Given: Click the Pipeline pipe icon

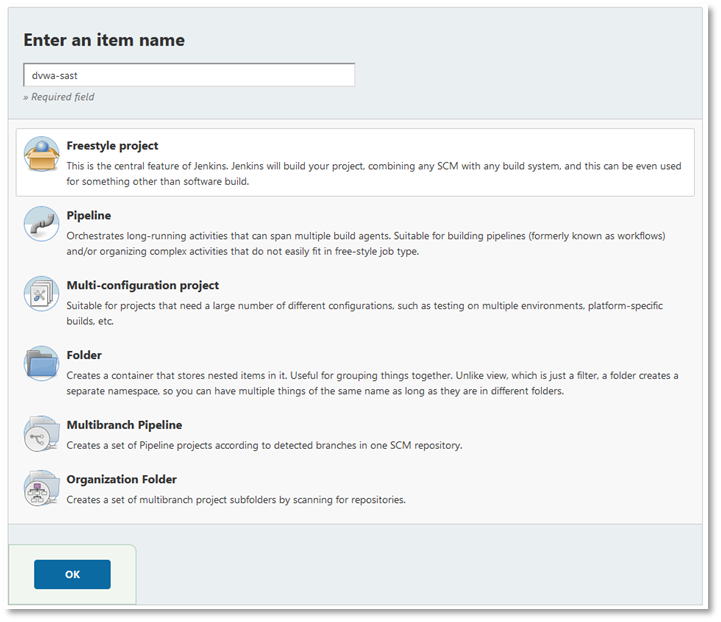Looking at the screenshot, I should click(42, 225).
